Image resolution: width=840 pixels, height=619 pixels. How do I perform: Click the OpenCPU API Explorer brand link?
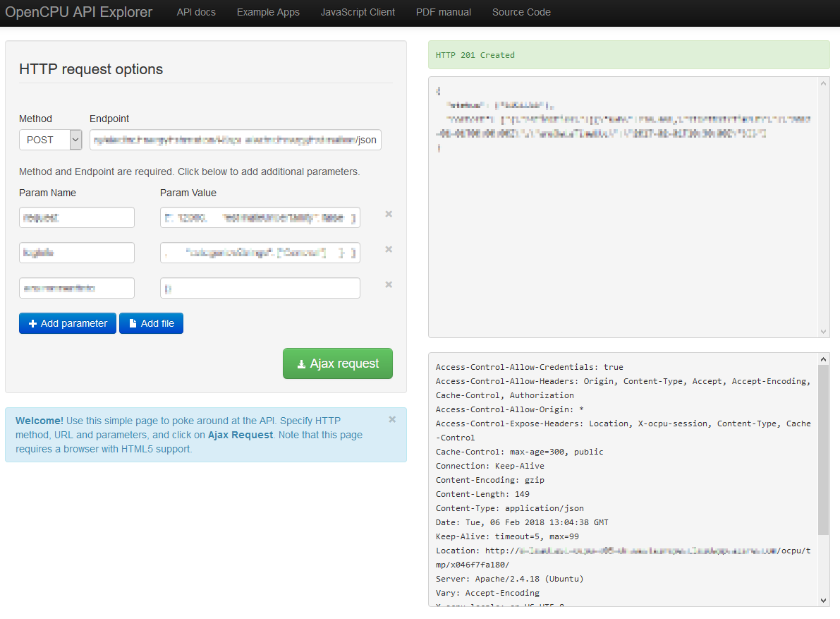tap(79, 12)
